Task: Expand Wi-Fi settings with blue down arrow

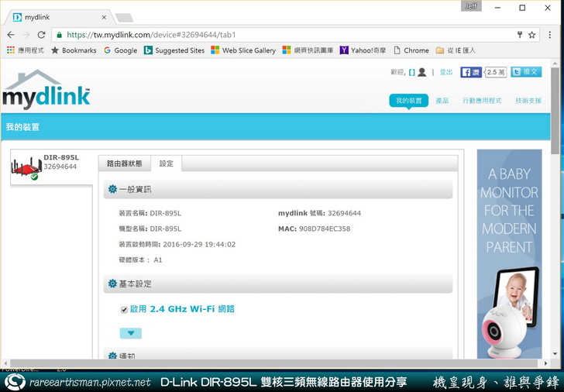Action: click(131, 333)
